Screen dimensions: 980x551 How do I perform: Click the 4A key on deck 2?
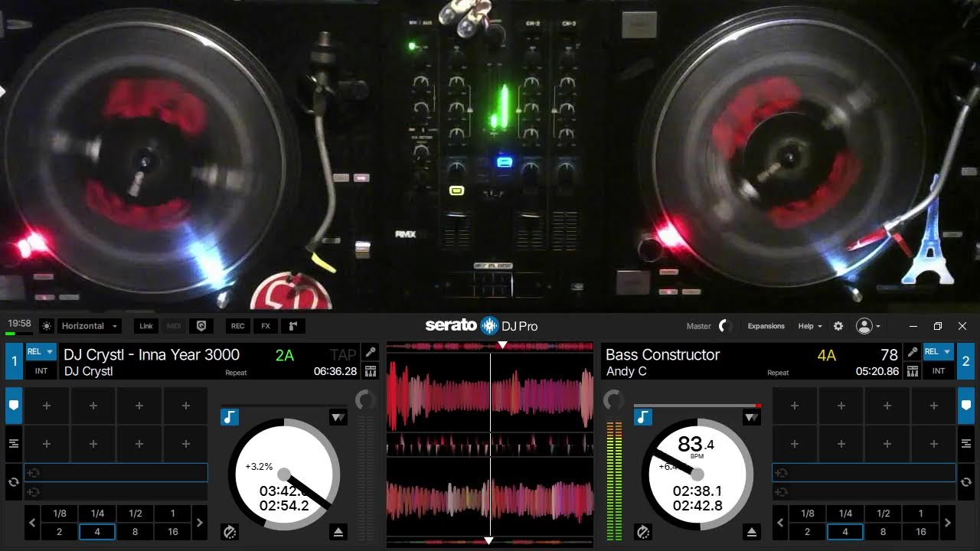coord(827,355)
